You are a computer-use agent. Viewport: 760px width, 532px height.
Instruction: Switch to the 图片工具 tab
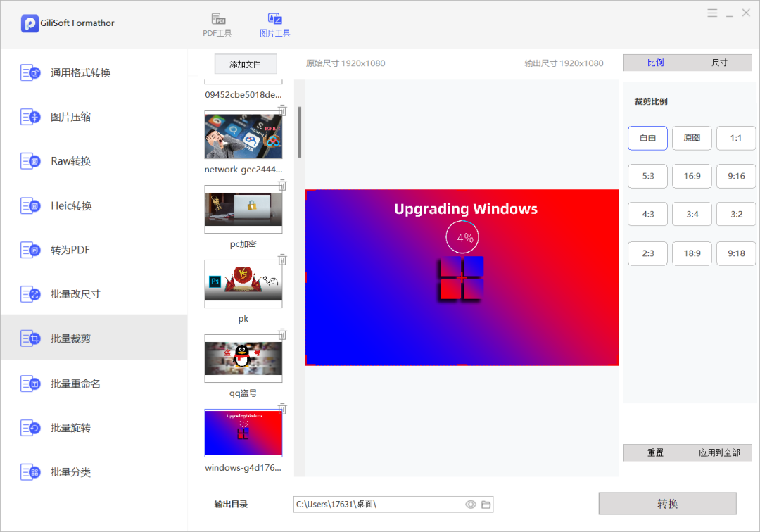click(x=275, y=25)
